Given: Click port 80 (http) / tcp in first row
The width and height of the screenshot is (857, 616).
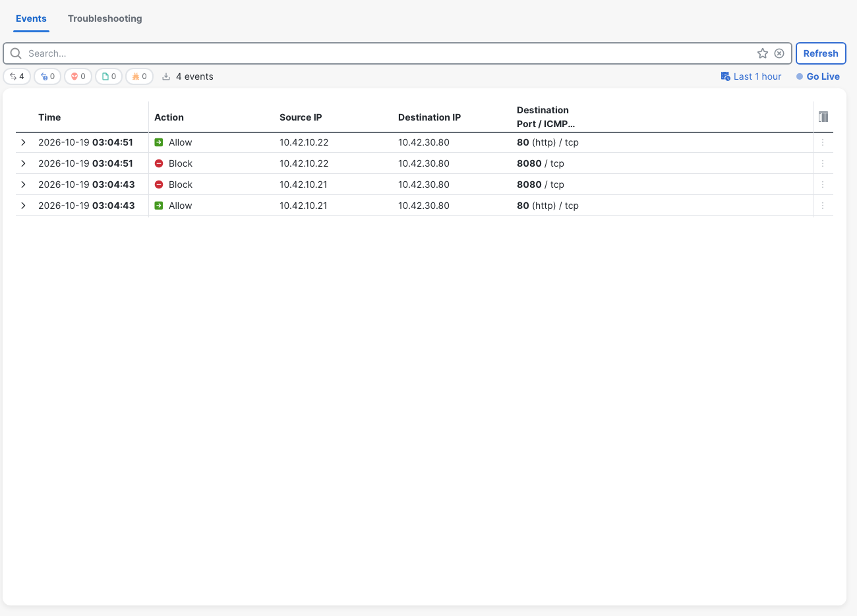Looking at the screenshot, I should (548, 142).
